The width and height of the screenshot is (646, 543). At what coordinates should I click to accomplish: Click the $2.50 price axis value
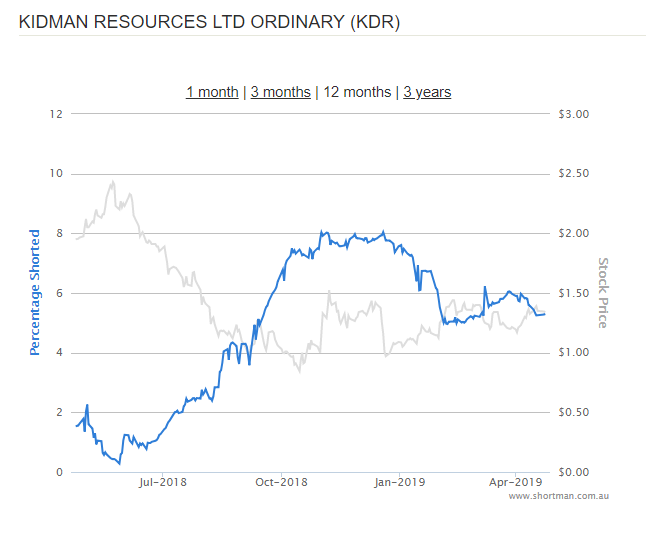tap(573, 173)
